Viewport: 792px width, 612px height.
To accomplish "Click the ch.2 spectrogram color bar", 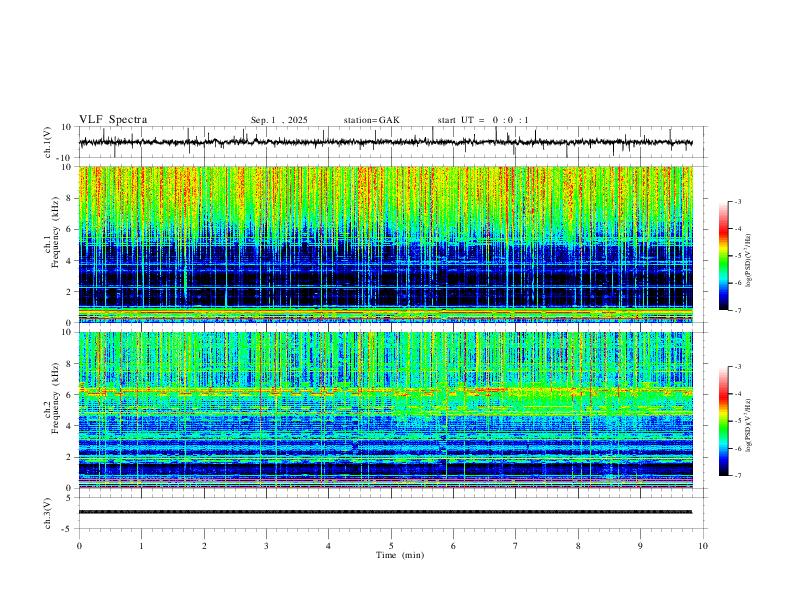I will pos(723,421).
